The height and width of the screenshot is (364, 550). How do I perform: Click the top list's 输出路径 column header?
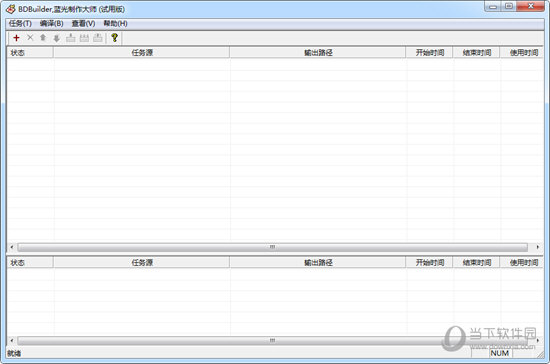pyautogui.click(x=318, y=53)
